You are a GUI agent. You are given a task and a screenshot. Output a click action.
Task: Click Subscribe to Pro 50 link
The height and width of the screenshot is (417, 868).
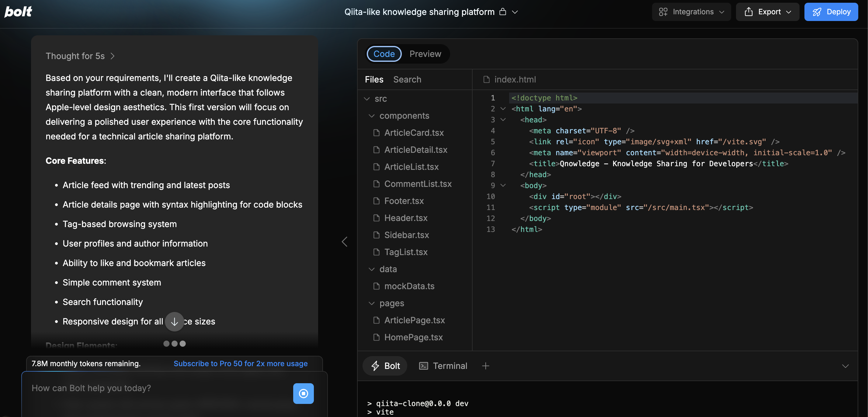click(x=240, y=363)
